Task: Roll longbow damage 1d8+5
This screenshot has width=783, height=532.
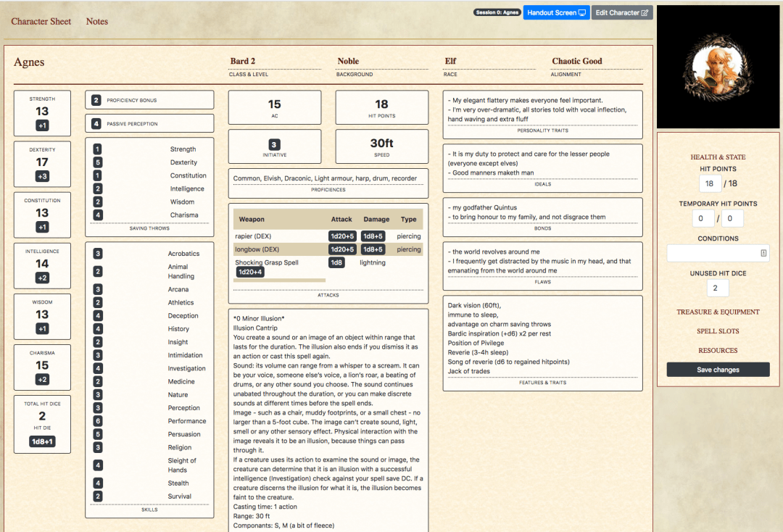Action: [373, 249]
